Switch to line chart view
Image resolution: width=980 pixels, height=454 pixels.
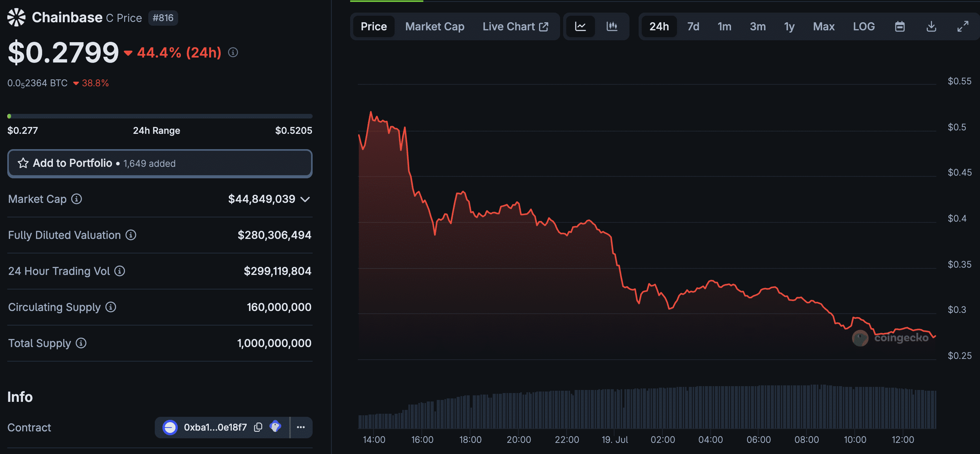pos(580,26)
